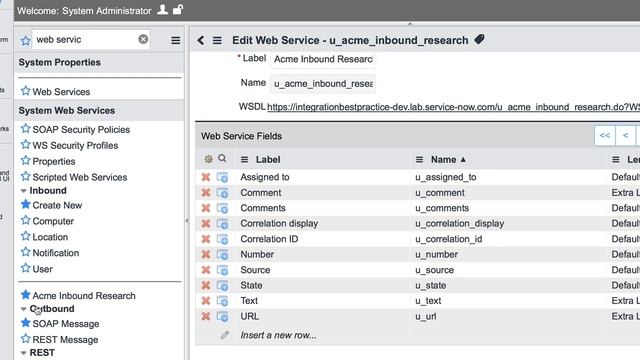Open the Create New inbound module

point(57,205)
